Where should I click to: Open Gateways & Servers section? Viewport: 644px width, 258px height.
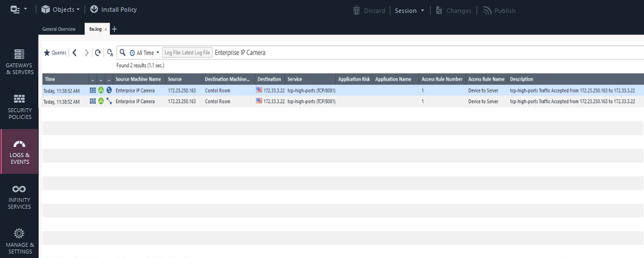tap(19, 62)
